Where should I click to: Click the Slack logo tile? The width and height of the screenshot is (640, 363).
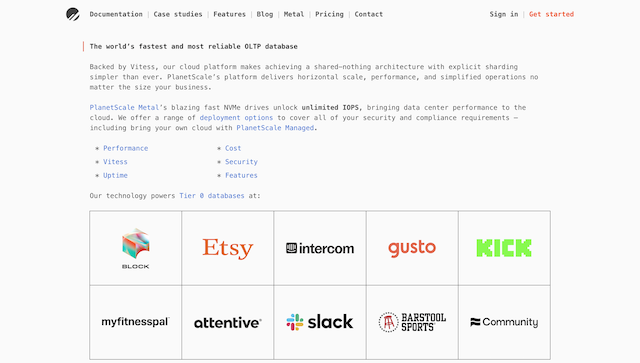[x=320, y=322]
